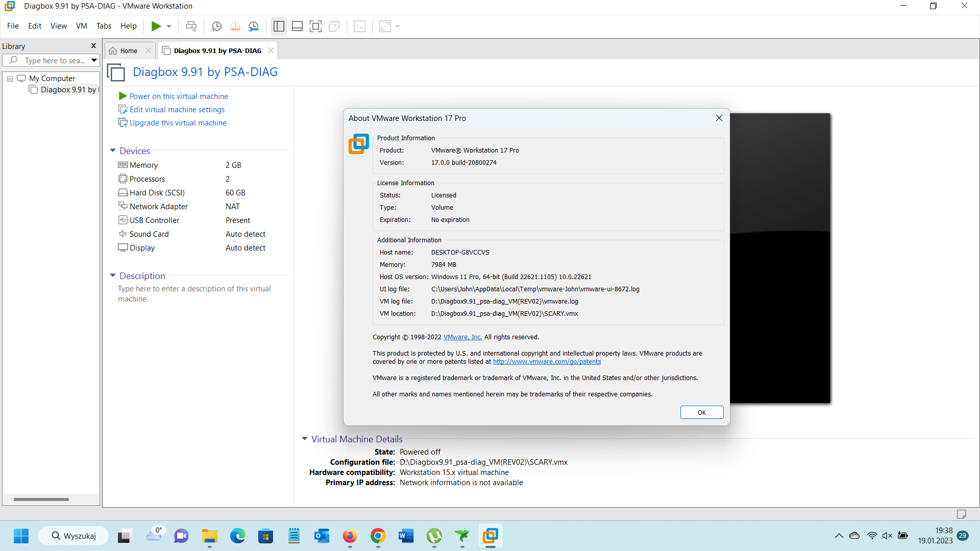Open the power options dropdown arrow
This screenshot has width=980, height=551.
[x=169, y=27]
